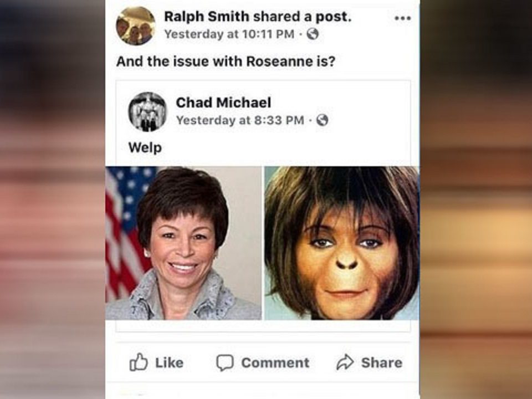Click the word 'post' in 'shared a post'
Image resolution: width=532 pixels, height=399 pixels.
(x=331, y=17)
